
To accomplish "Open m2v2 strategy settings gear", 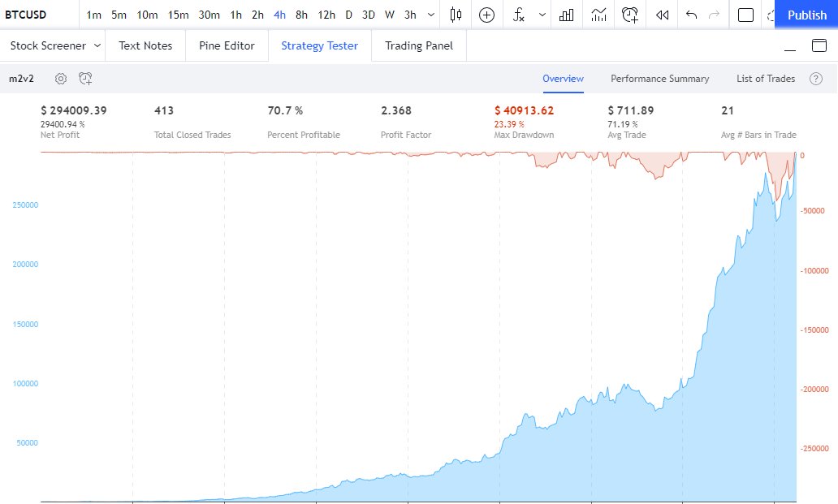I will (61, 79).
